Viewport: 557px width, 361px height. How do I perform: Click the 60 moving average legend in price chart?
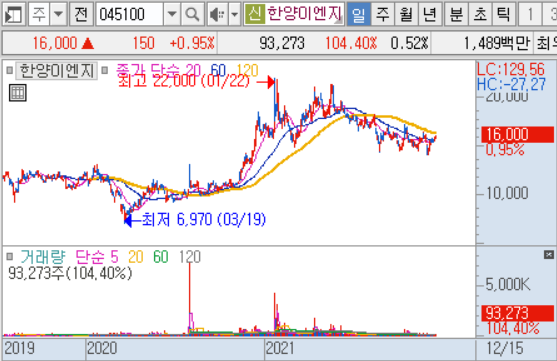218,70
